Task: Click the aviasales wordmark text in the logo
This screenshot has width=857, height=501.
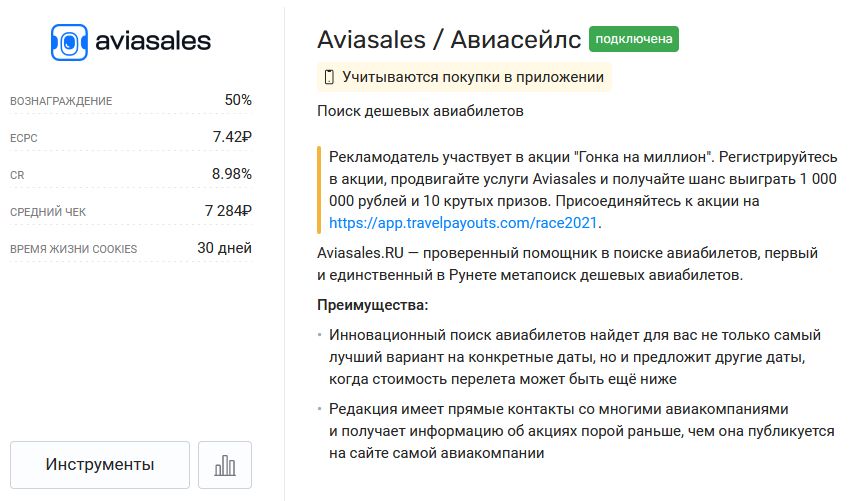Action: (152, 42)
